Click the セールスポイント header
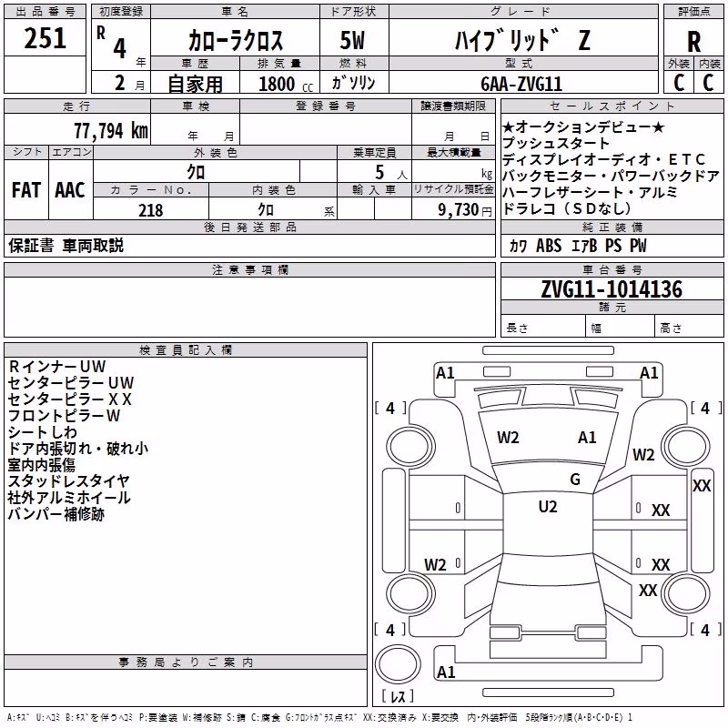This screenshot has height=728, width=728. tap(612, 106)
